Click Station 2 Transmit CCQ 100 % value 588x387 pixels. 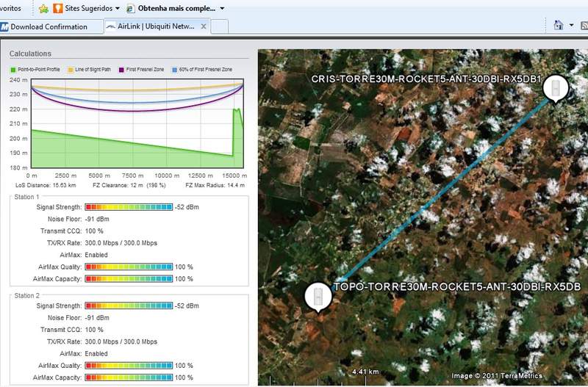pyautogui.click(x=94, y=330)
